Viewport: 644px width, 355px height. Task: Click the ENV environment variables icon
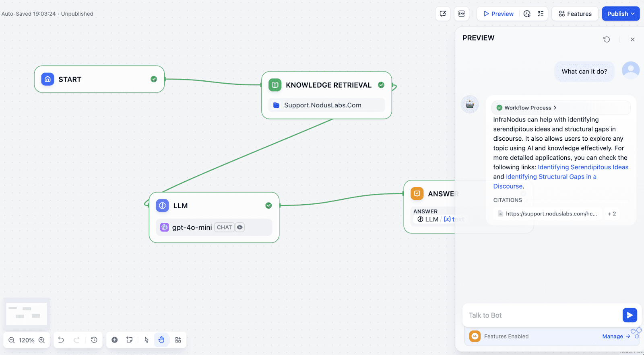point(461,14)
